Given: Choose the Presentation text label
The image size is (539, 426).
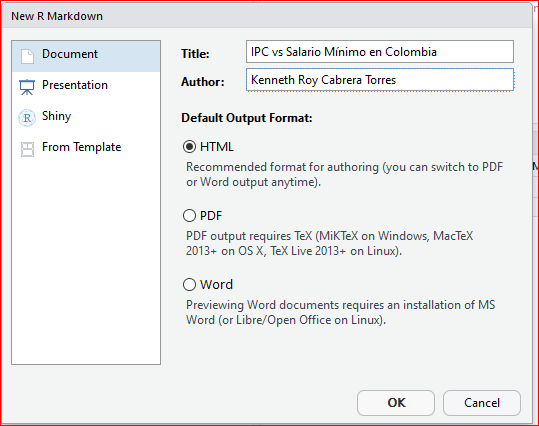Looking at the screenshot, I should [x=75, y=85].
